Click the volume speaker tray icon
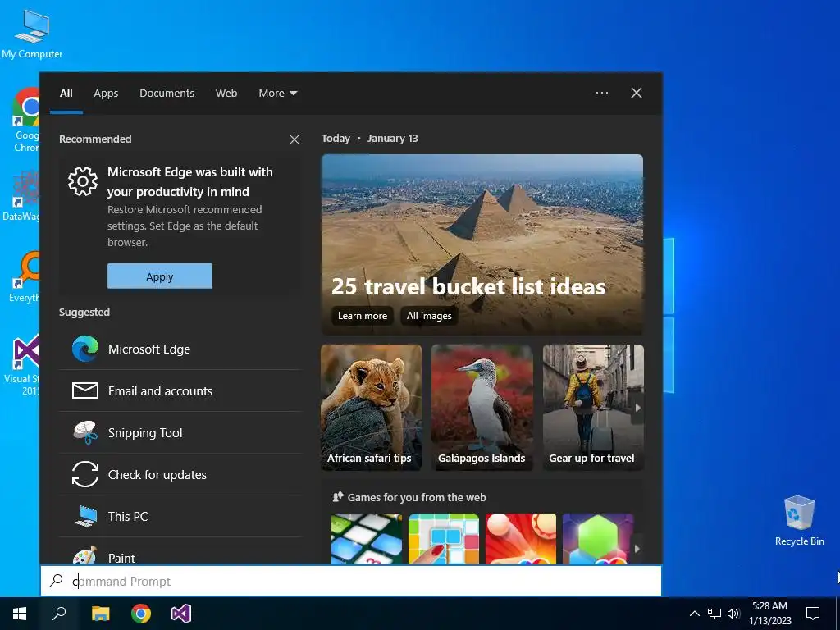The image size is (840, 630). 733,614
